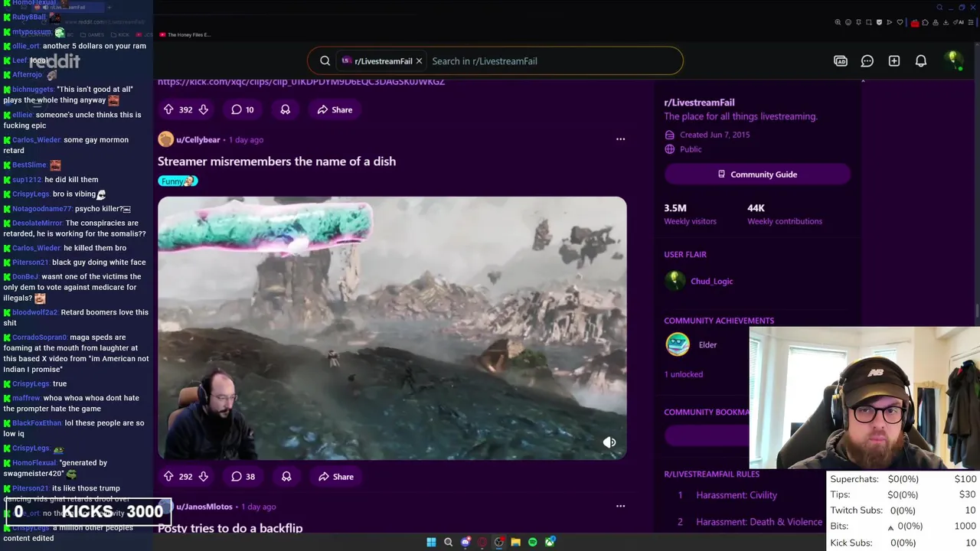Open the Community Guide

pos(756,174)
